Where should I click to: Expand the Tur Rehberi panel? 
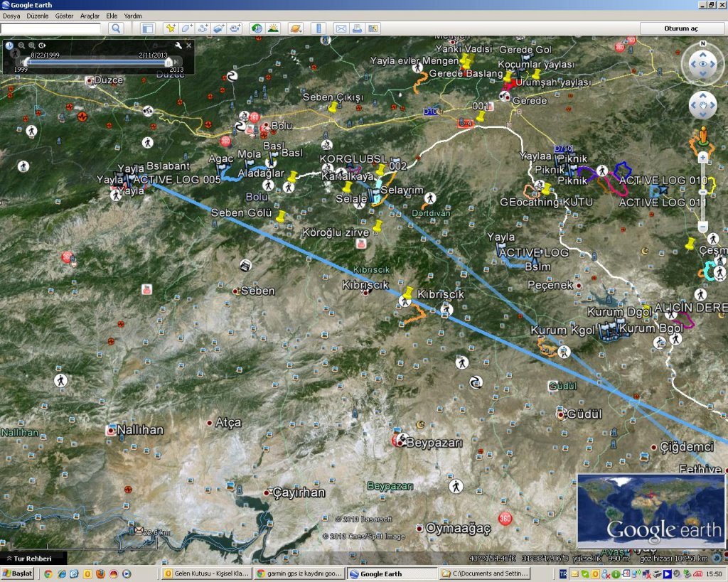click(28, 559)
